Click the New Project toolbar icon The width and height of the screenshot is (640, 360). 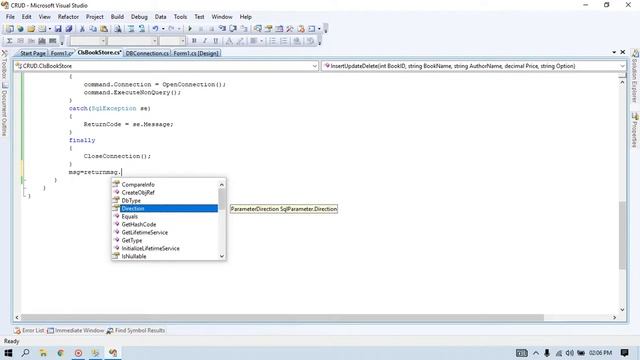9,29
